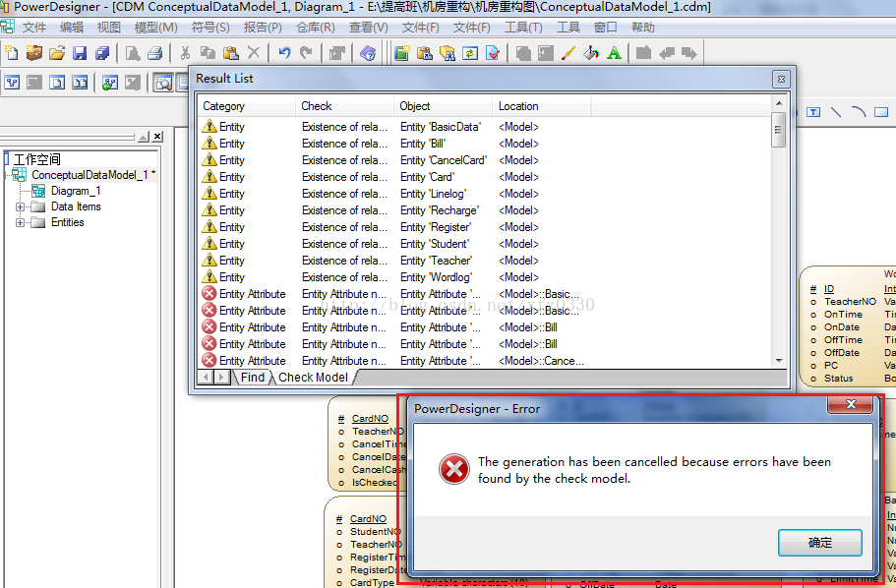The image size is (896, 588).
Task: Click the green Font letter A icon
Action: tap(615, 53)
